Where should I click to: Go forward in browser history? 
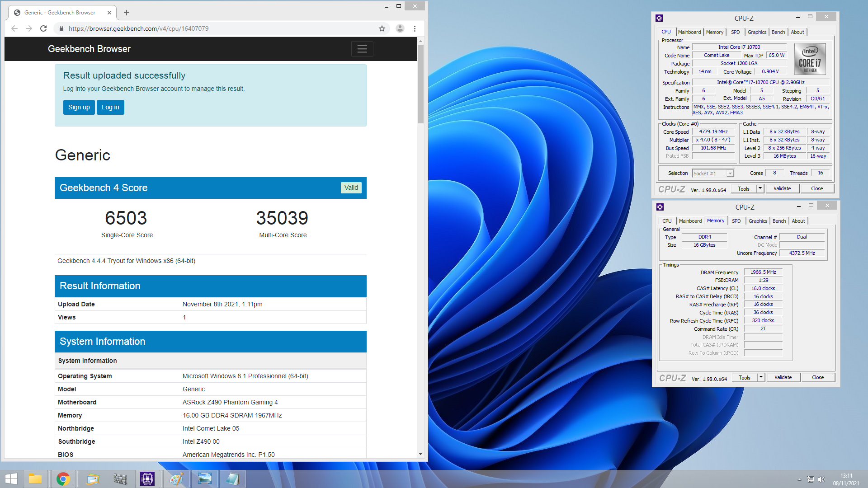(x=29, y=28)
